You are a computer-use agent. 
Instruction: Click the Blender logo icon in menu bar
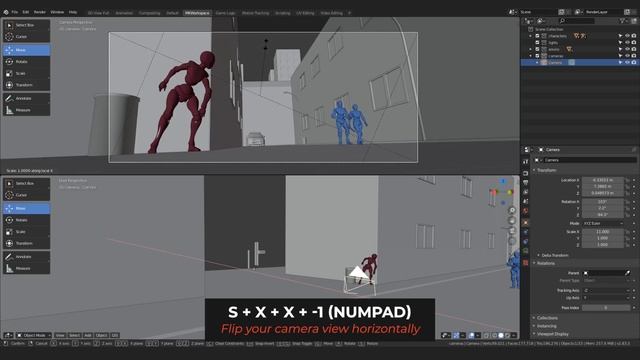6,12
